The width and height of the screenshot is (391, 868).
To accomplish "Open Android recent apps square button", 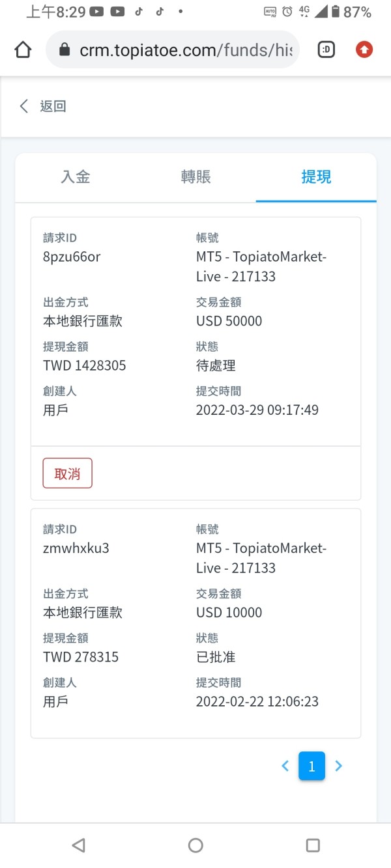I will [x=313, y=845].
